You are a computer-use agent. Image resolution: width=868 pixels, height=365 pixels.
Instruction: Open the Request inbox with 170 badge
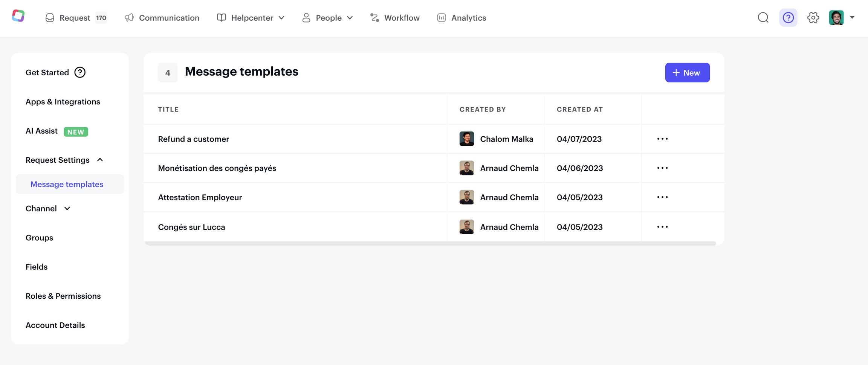pos(76,18)
